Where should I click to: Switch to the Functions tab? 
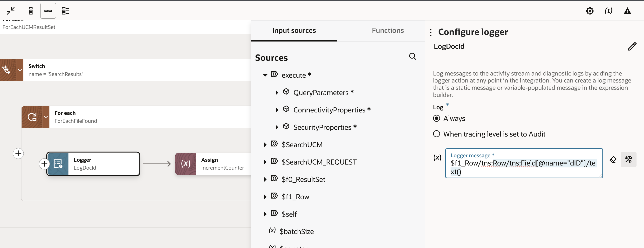pos(388,30)
